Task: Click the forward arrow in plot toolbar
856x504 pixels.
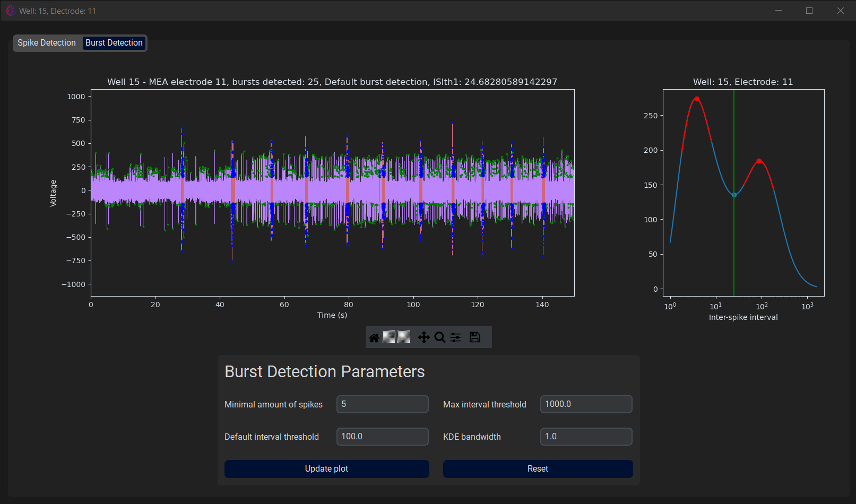Action: coord(404,337)
